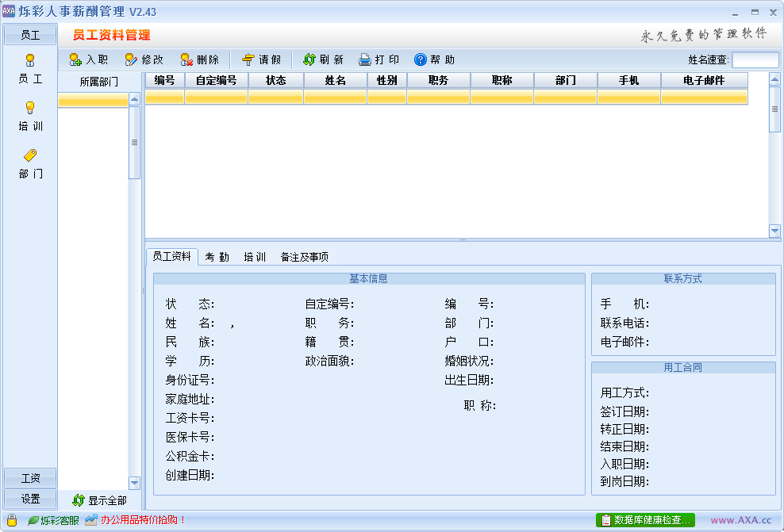Minimize the application window
784x532 pixels.
(x=735, y=13)
